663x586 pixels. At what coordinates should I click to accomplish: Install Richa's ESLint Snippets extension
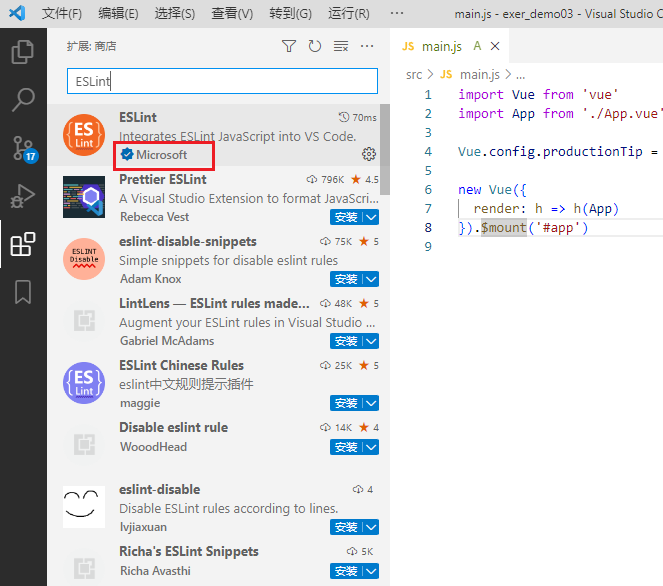pos(346,571)
